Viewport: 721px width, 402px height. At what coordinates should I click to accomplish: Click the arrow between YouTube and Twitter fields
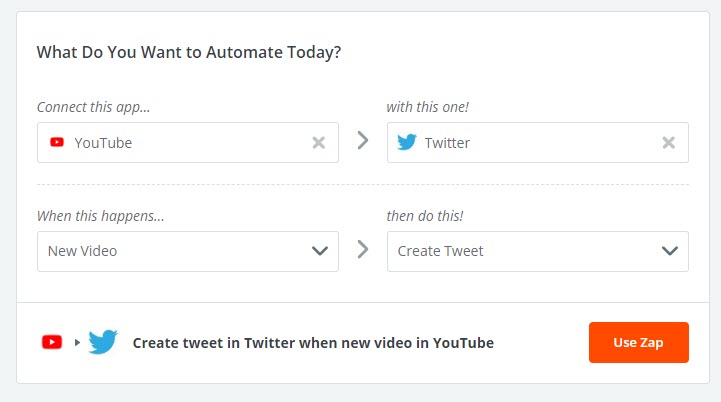(x=363, y=142)
